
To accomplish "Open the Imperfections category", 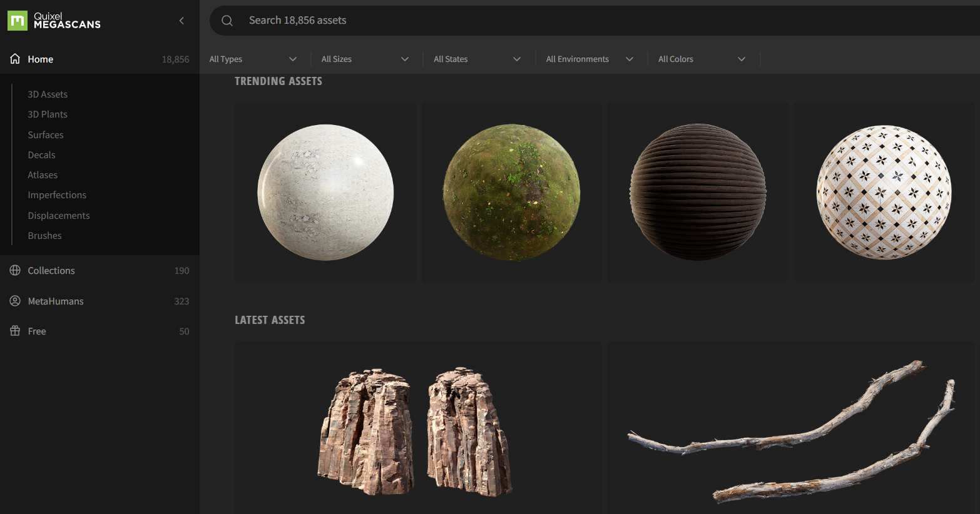I will (x=57, y=195).
